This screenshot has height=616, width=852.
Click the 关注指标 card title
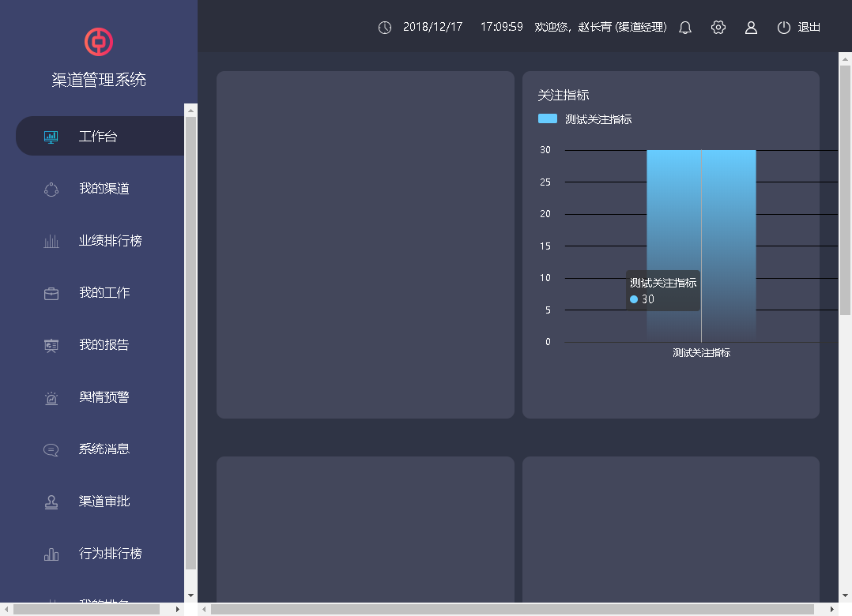click(x=564, y=95)
